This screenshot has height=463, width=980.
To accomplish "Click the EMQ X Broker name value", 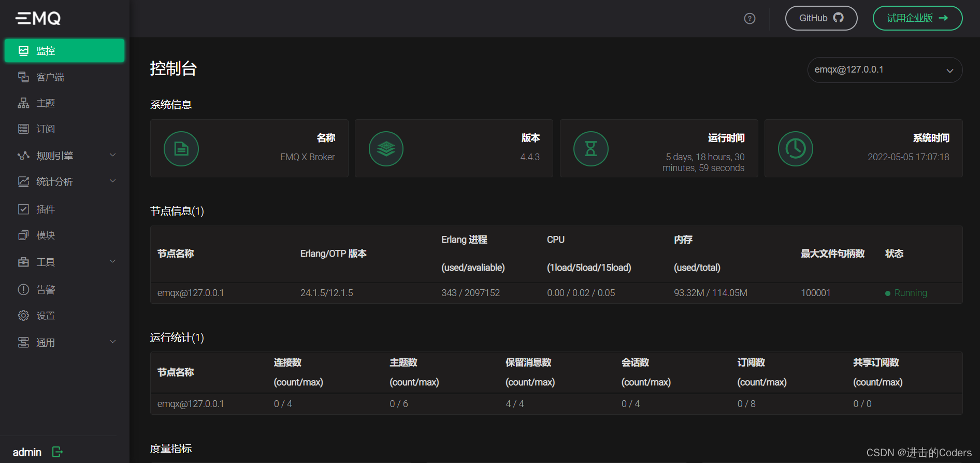I will (x=308, y=157).
